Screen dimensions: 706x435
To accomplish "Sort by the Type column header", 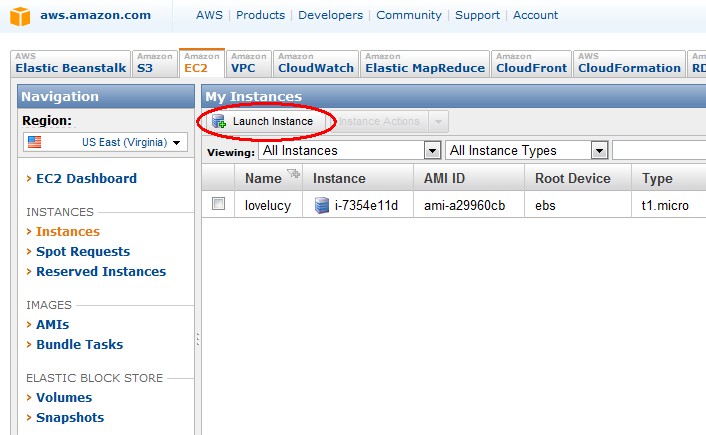I will [669, 178].
